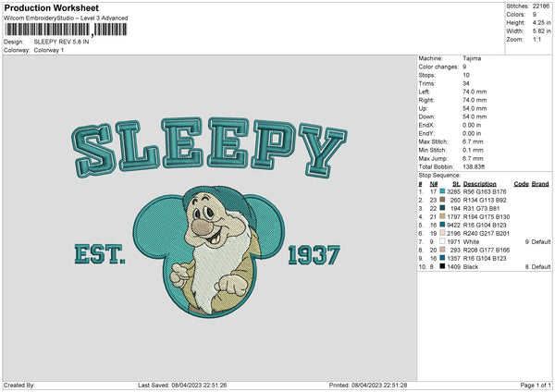Click the Stops value 10

(466, 75)
